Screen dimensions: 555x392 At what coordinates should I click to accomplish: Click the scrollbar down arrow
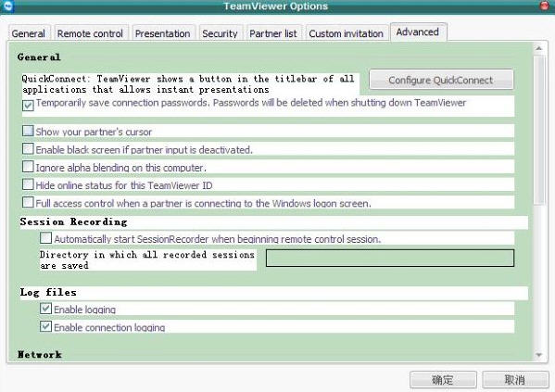coord(538,355)
